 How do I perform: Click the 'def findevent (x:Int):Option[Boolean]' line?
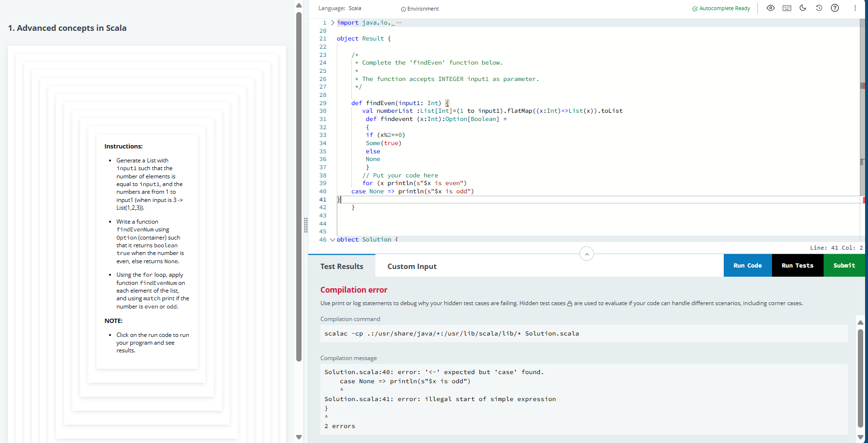(436, 119)
